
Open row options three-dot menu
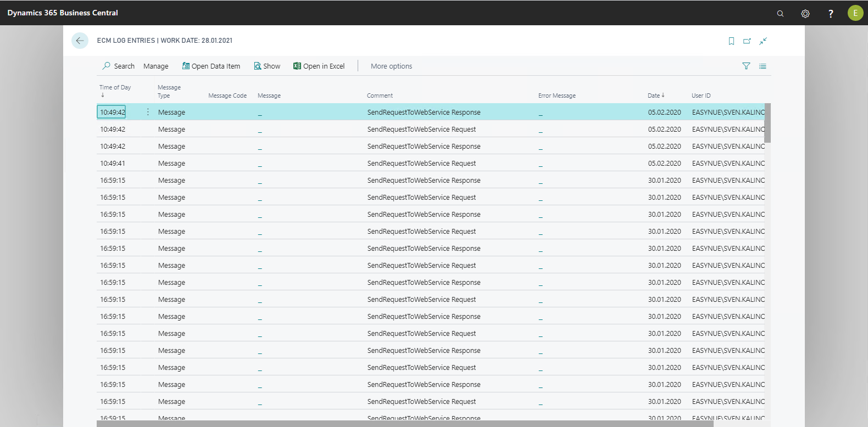tap(148, 112)
